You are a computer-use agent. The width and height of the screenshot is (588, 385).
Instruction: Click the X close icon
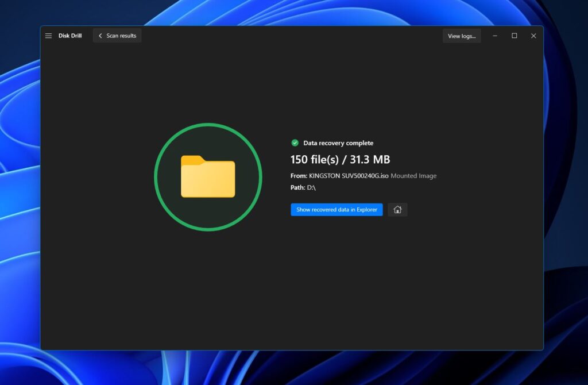click(533, 36)
